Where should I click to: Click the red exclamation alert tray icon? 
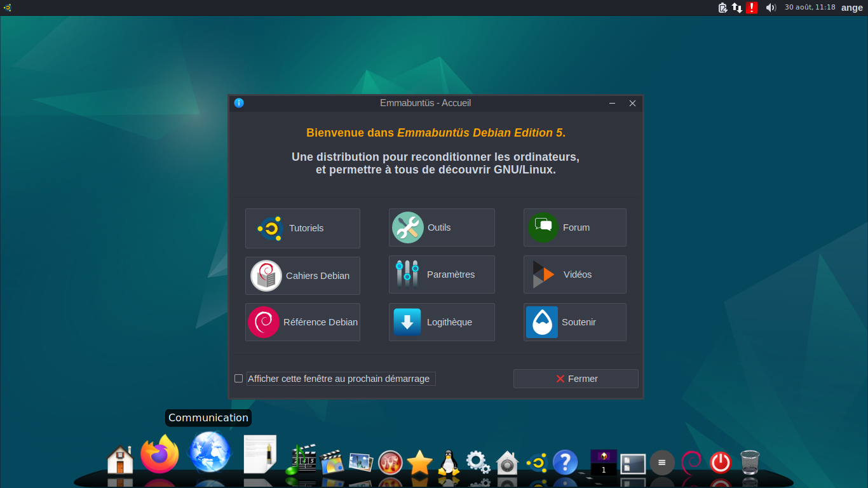(x=752, y=8)
